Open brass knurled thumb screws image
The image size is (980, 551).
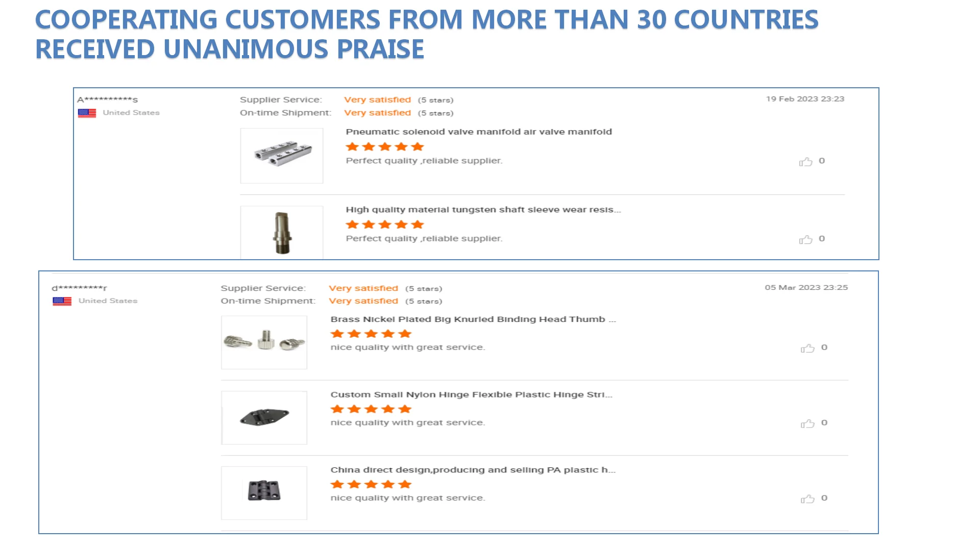tap(264, 342)
